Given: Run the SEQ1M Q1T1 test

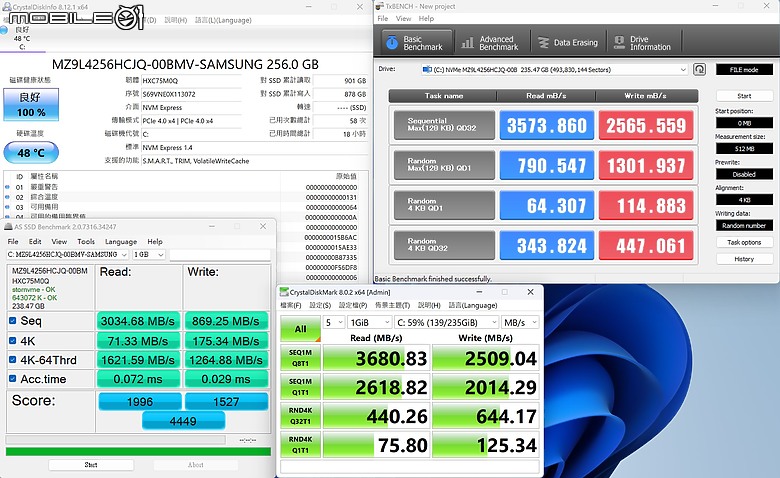Looking at the screenshot, I should (300, 387).
